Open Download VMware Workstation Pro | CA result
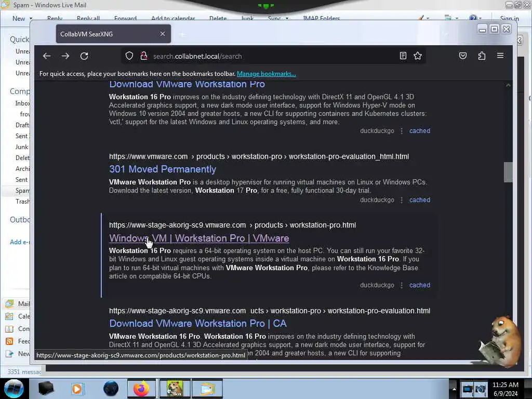This screenshot has height=399, width=532. click(198, 323)
